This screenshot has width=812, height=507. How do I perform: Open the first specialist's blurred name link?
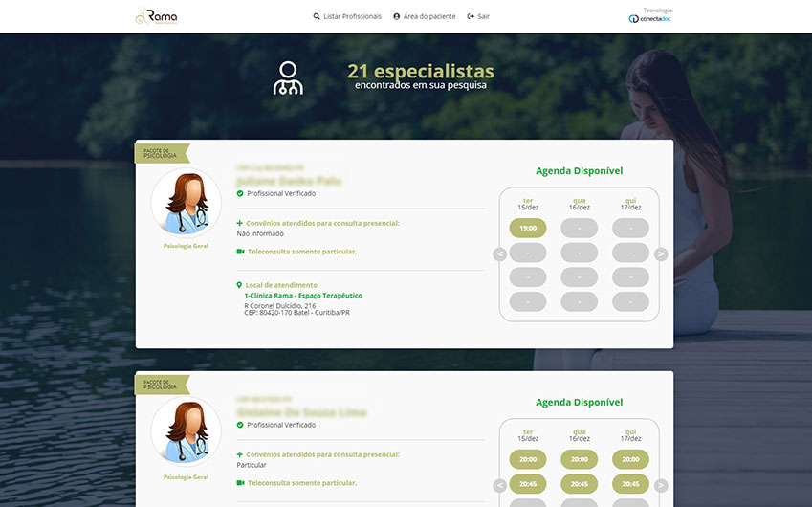click(x=289, y=181)
